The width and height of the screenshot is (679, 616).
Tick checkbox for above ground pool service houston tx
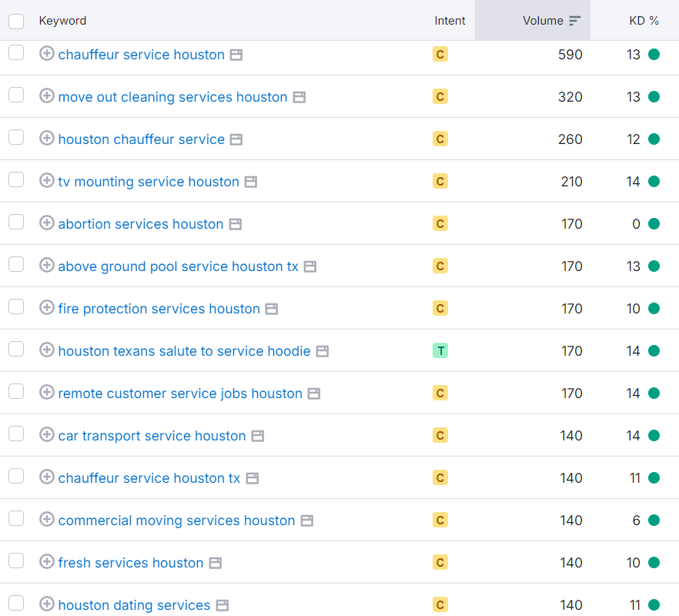pyautogui.click(x=16, y=264)
